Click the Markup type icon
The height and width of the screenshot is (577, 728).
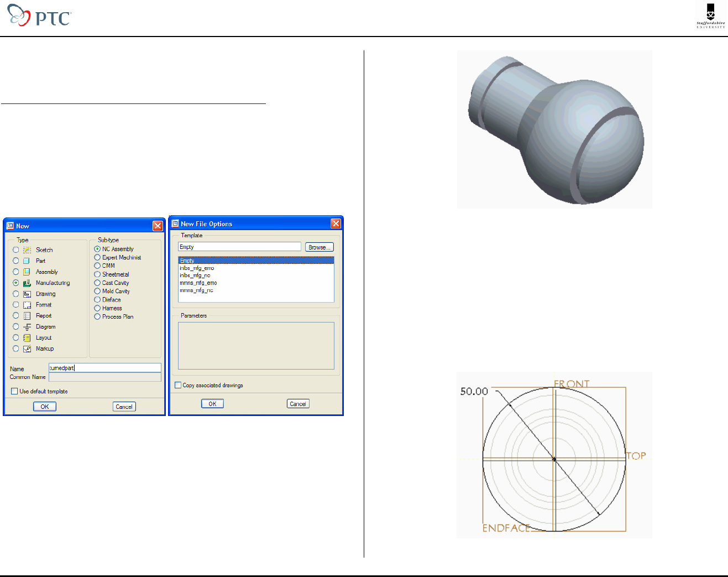coord(27,349)
